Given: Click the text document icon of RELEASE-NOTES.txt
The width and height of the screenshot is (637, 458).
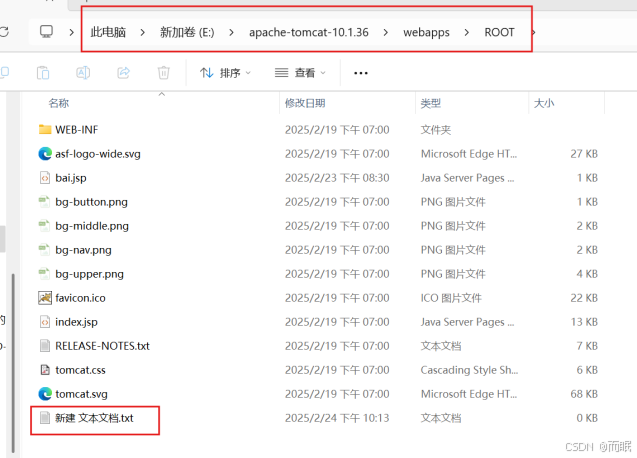Looking at the screenshot, I should tap(45, 346).
